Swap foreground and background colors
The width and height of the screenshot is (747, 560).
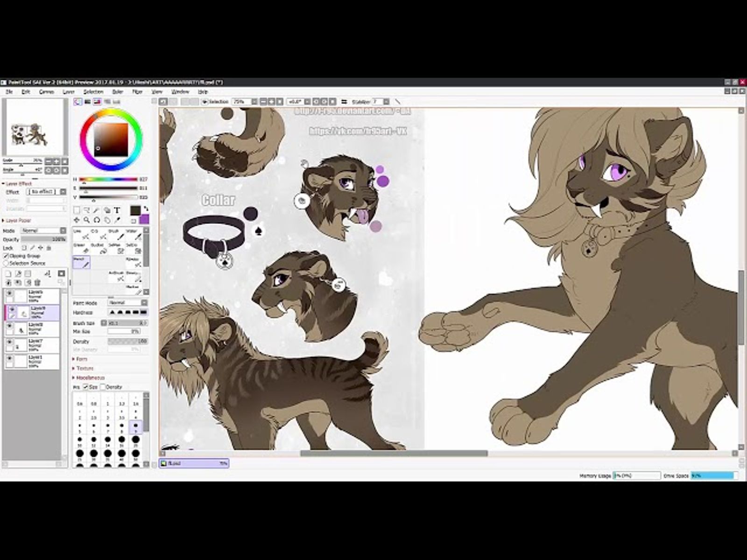[146, 209]
